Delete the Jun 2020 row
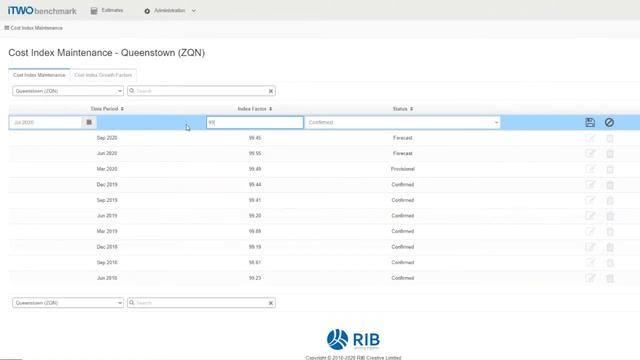The image size is (640, 360). (x=610, y=153)
